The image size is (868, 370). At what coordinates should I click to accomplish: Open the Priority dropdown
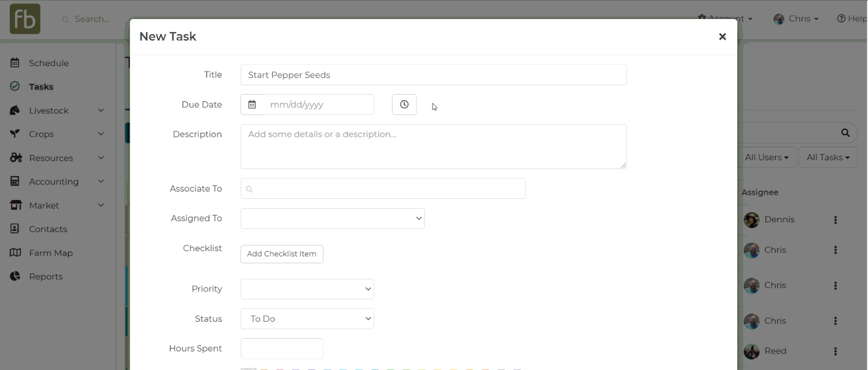(x=307, y=289)
